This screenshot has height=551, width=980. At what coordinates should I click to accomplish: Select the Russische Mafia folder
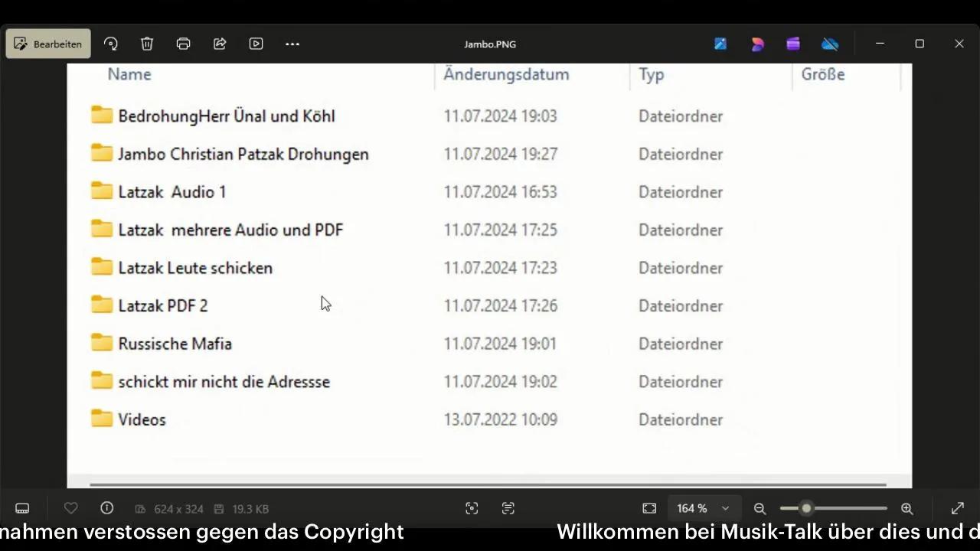175,344
